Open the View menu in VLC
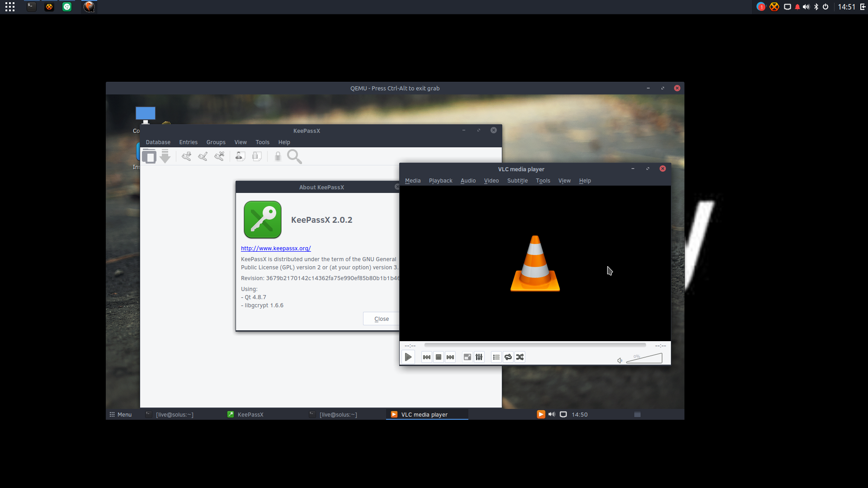The width and height of the screenshot is (868, 488). tap(564, 181)
